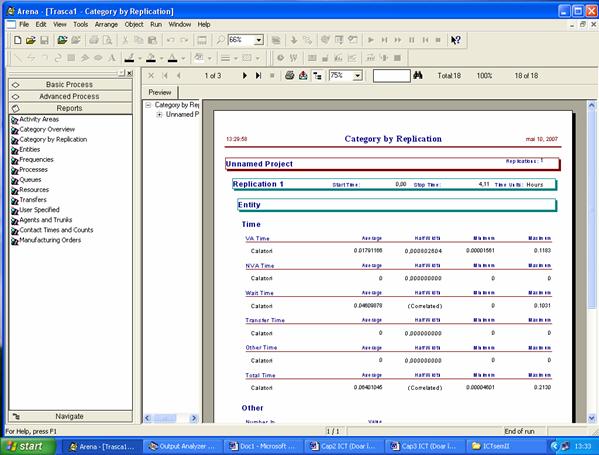This screenshot has width=599, height=455.
Task: Open the 66% zoom dropdown
Action: [259, 40]
